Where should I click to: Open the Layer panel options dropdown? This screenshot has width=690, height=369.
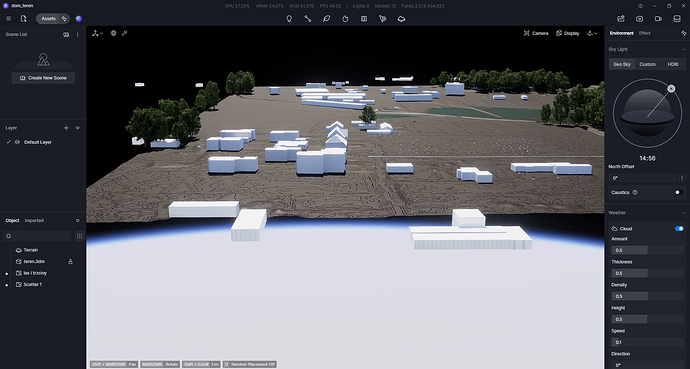(x=78, y=128)
